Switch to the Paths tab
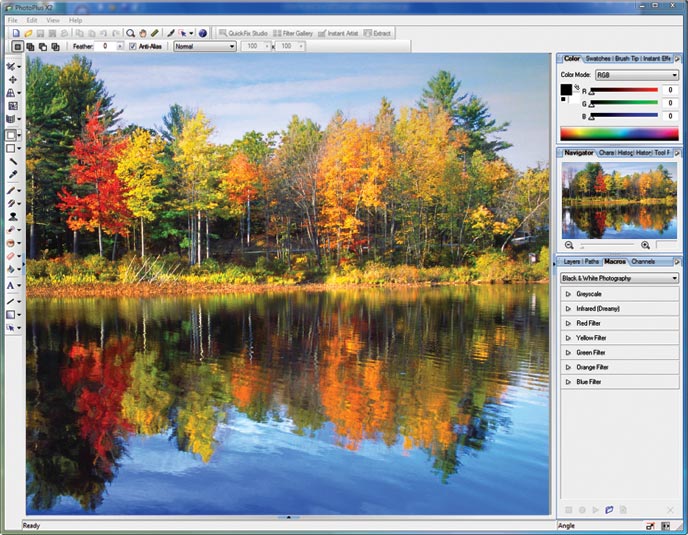The image size is (688, 535). (x=591, y=262)
